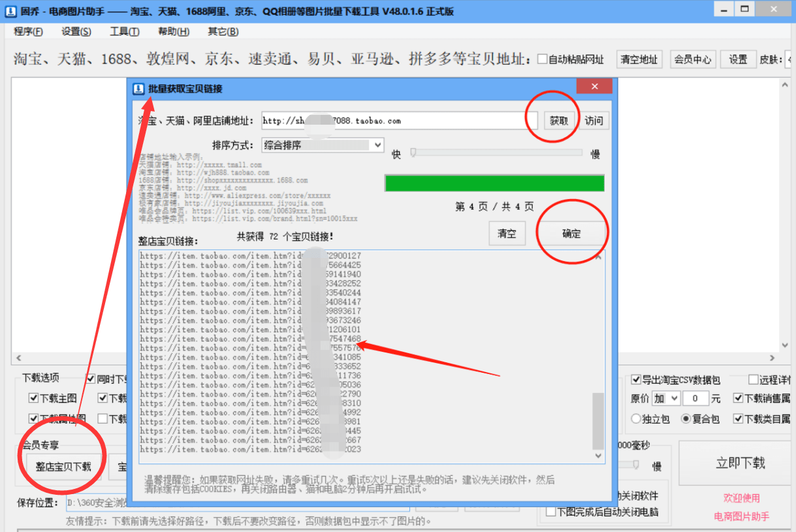Click the app logo icon in the title bar
Image resolution: width=796 pixels, height=532 pixels.
point(9,10)
